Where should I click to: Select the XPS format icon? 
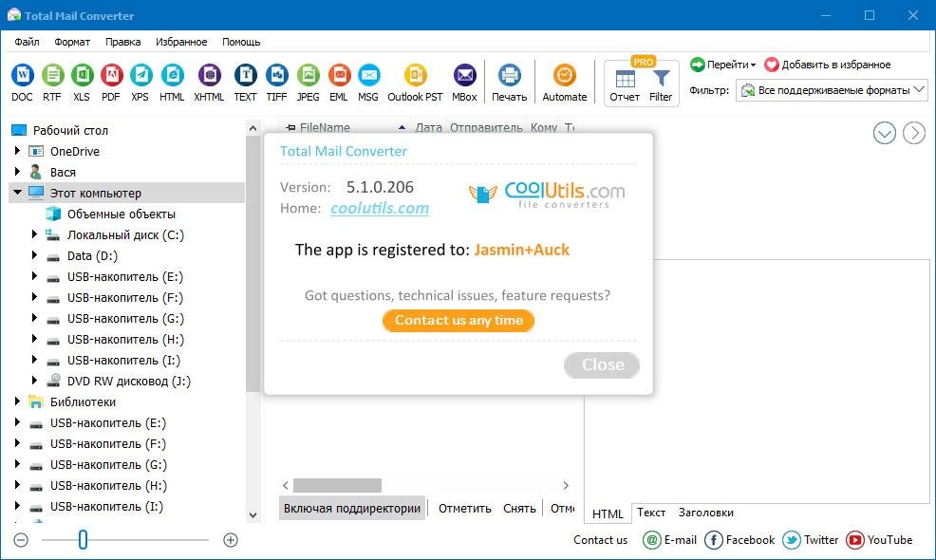(140, 75)
